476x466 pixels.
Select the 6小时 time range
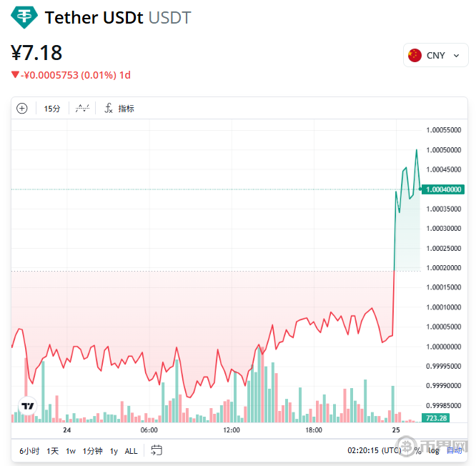[29, 451]
